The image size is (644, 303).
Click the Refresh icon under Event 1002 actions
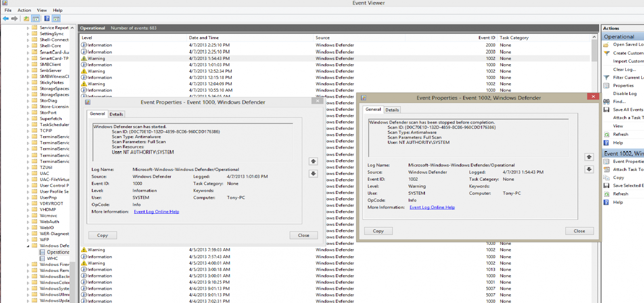[606, 194]
